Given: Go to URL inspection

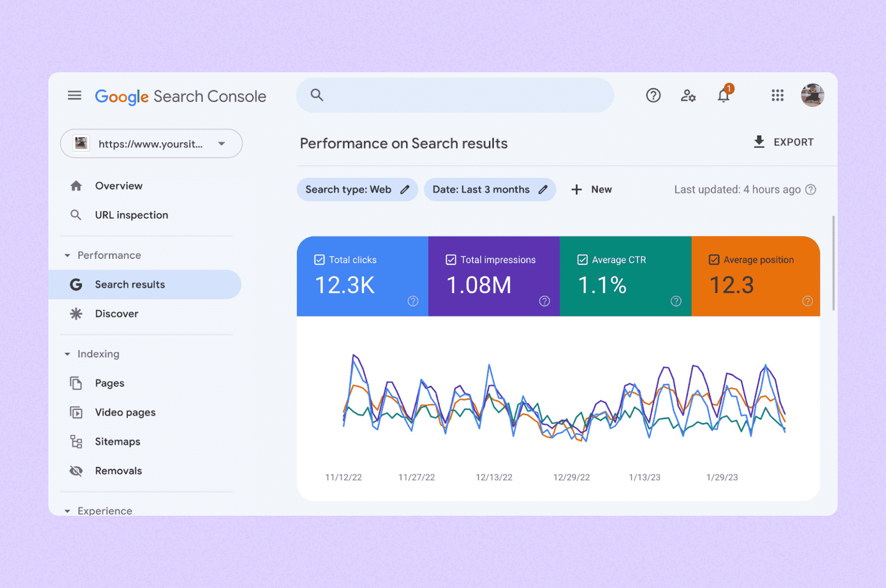Looking at the screenshot, I should click(131, 215).
